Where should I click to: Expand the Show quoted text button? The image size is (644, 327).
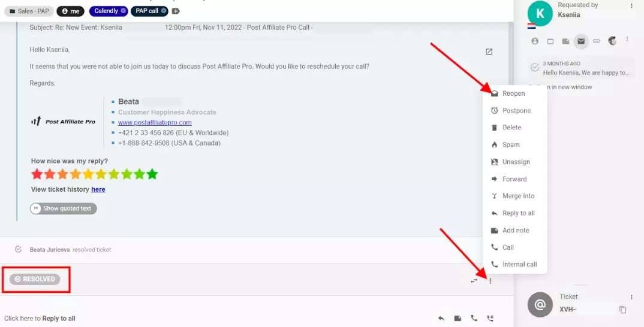click(x=63, y=208)
